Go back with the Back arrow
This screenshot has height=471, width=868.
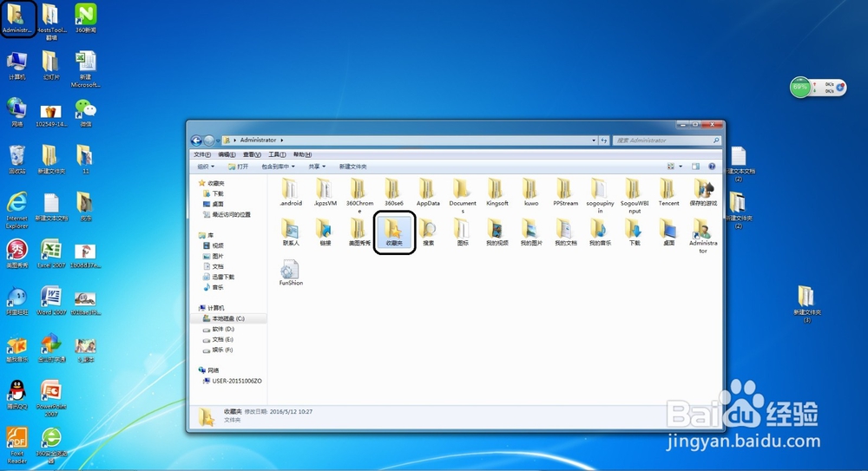pos(196,141)
